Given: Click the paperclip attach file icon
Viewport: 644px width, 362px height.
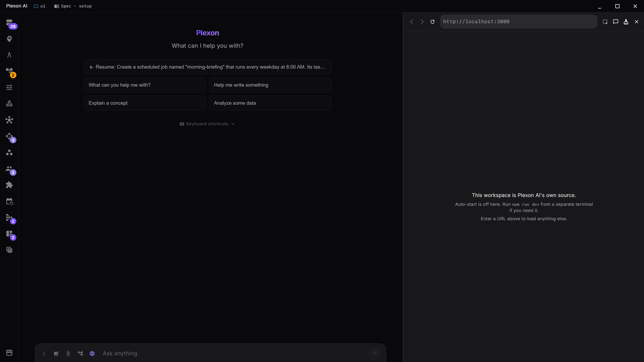Looking at the screenshot, I should point(68,353).
